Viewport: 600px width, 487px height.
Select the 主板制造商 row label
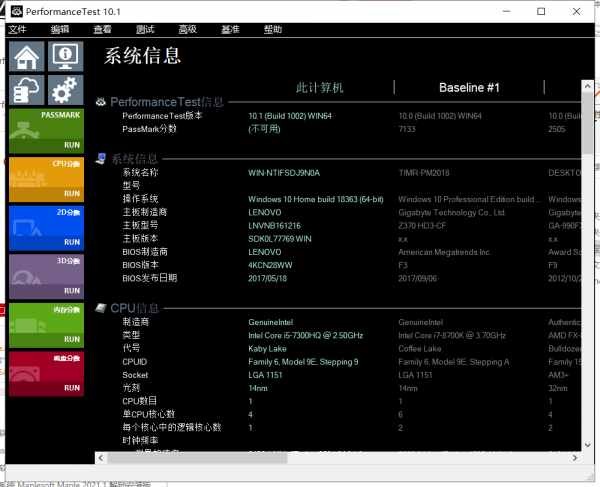coord(145,212)
